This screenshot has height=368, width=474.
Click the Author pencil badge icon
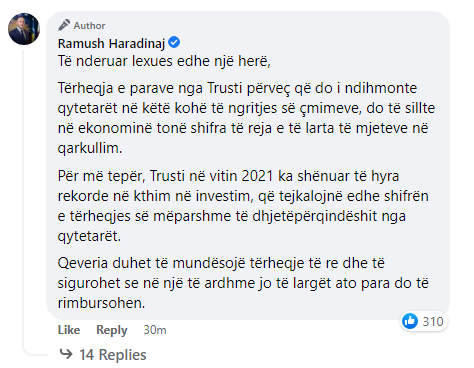coord(64,25)
